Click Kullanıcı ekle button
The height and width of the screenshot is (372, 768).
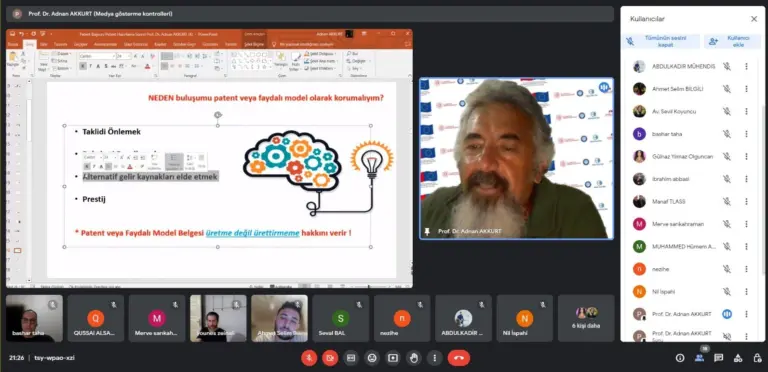[x=733, y=42]
